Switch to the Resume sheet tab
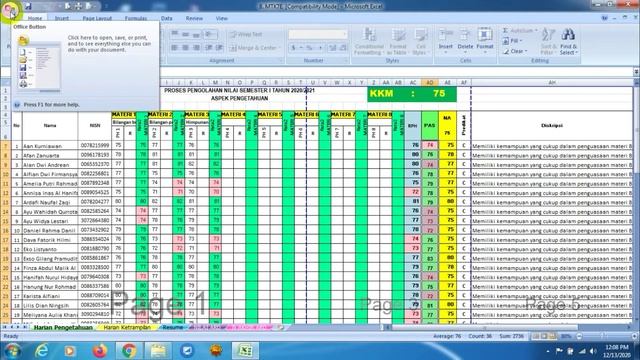The width and height of the screenshot is (640, 360). [173, 327]
